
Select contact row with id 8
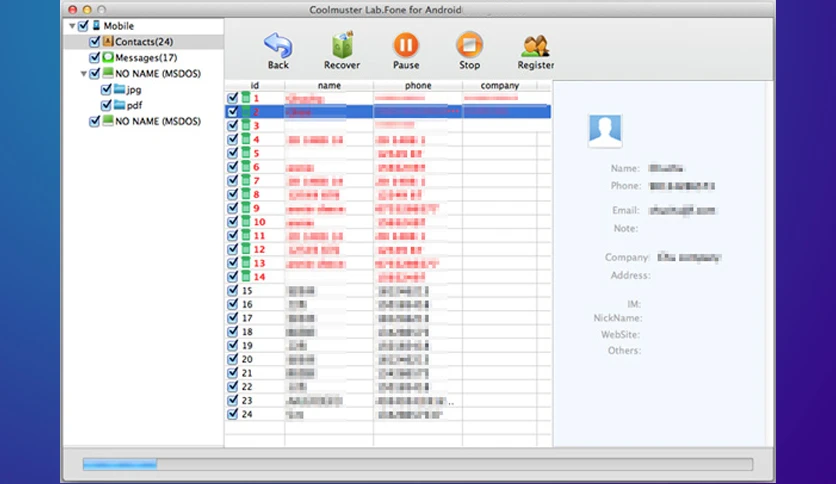click(388, 194)
